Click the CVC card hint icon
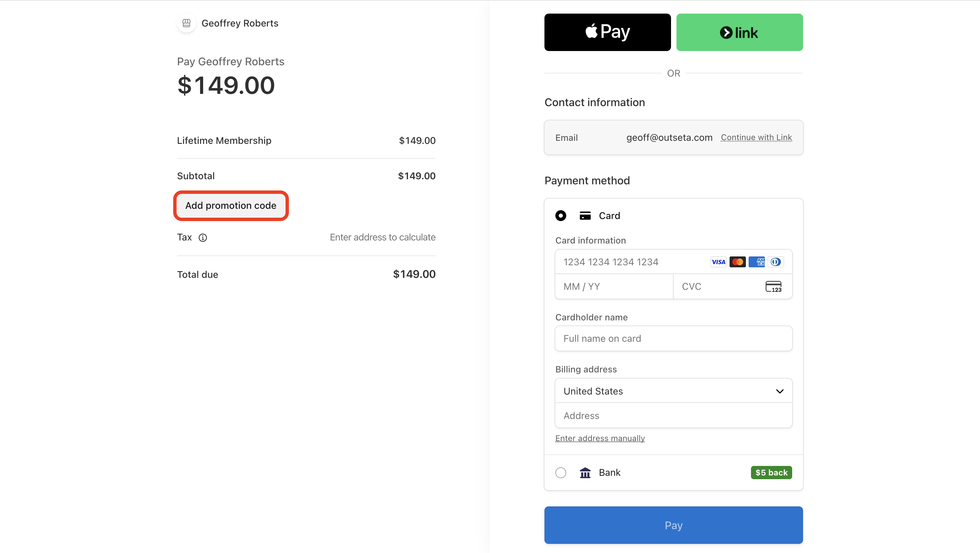The image size is (980, 553). (773, 286)
